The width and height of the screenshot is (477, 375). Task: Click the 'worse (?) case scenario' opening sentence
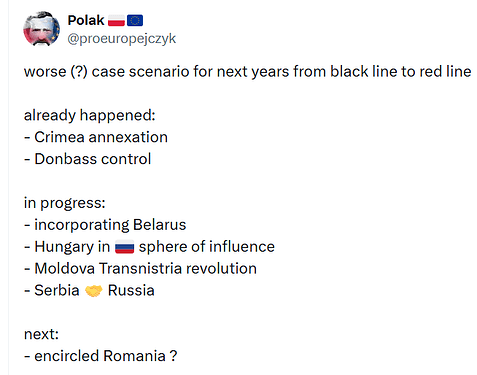[248, 72]
